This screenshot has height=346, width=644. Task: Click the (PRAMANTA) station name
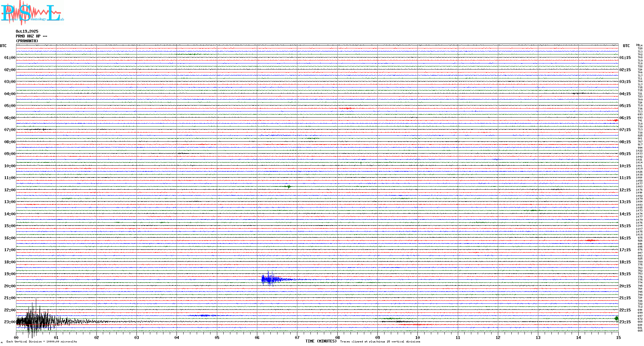pos(27,41)
